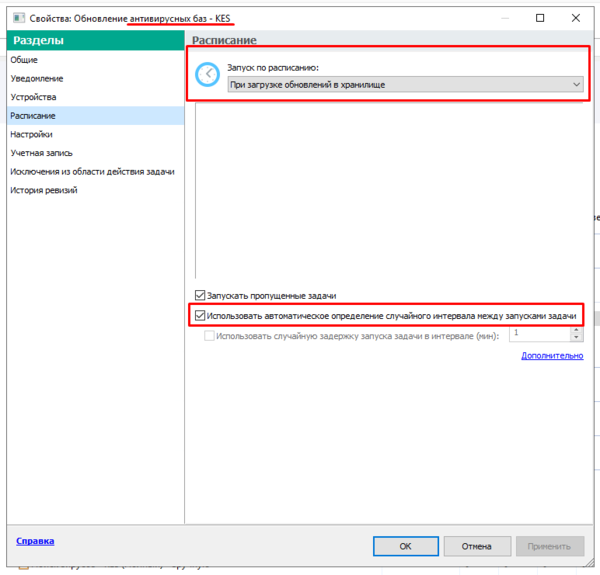This screenshot has width=600, height=575.
Task: Click the window icon in title bar
Action: 19,18
